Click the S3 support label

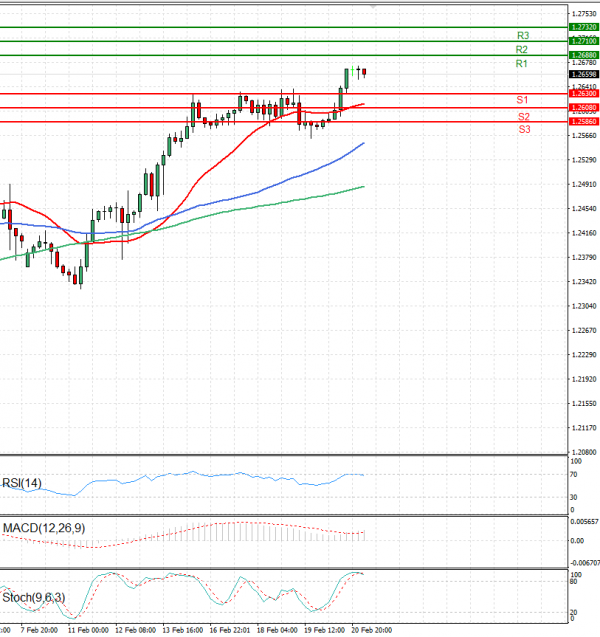pos(524,130)
